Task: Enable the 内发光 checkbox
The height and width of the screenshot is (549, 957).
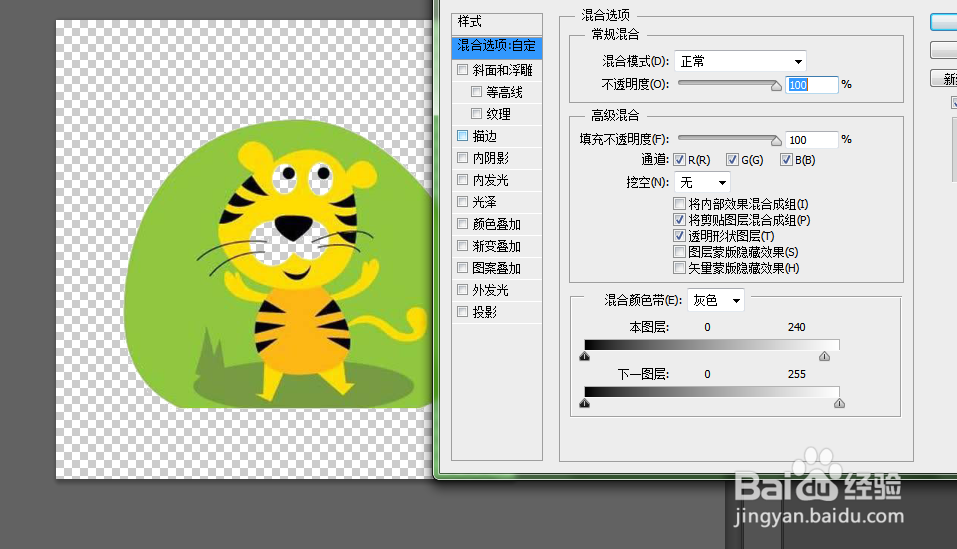Action: tap(463, 179)
